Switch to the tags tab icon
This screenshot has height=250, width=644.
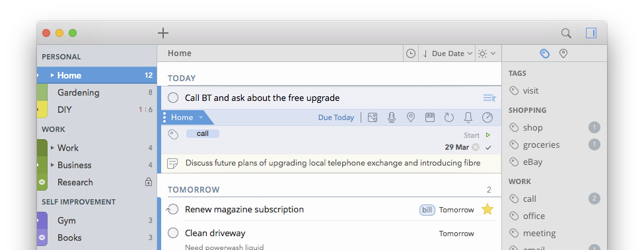pyautogui.click(x=545, y=53)
